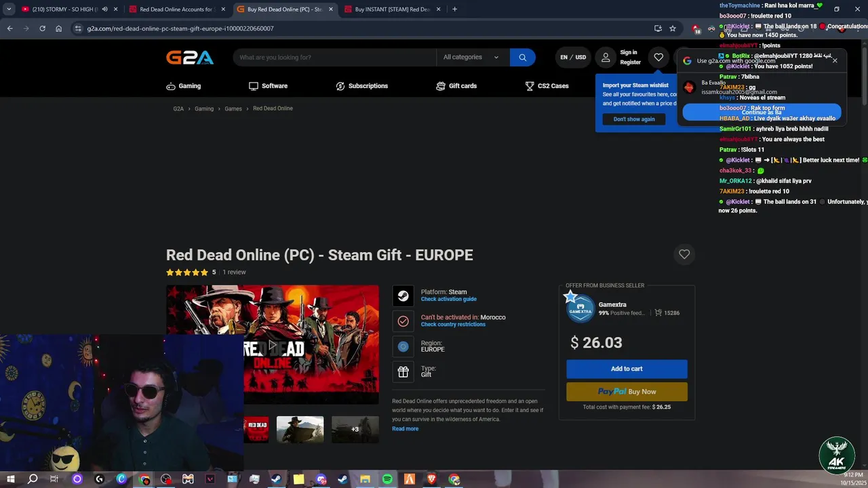Open Brave browser from taskbar

click(x=431, y=479)
